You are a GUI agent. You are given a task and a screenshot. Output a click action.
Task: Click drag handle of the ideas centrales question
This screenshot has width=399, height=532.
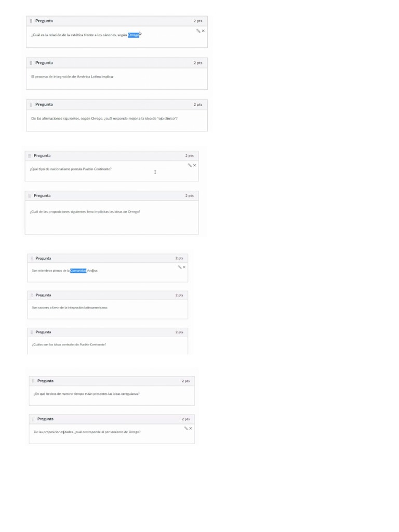point(32,332)
